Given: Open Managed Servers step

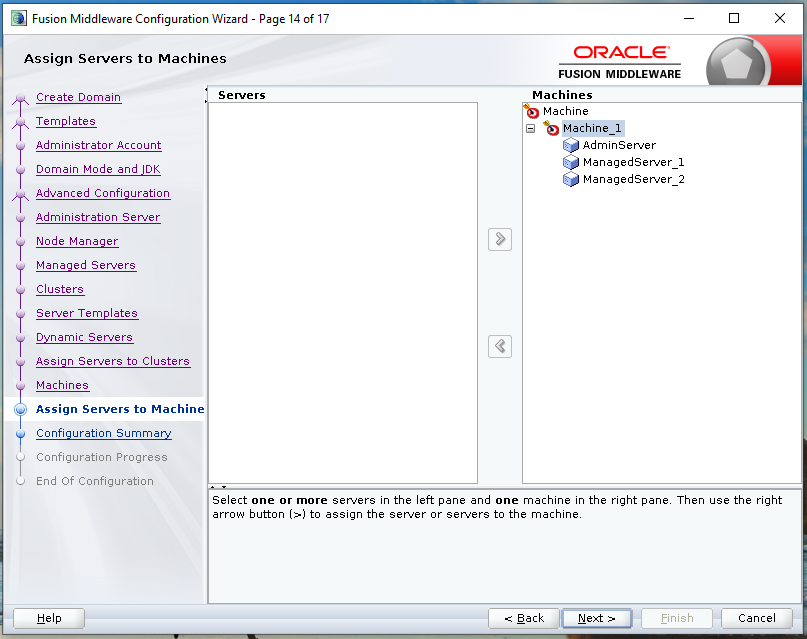Looking at the screenshot, I should (86, 265).
